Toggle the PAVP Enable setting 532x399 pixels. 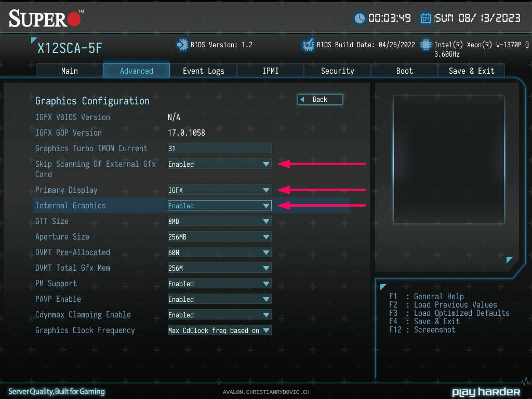coord(219,299)
